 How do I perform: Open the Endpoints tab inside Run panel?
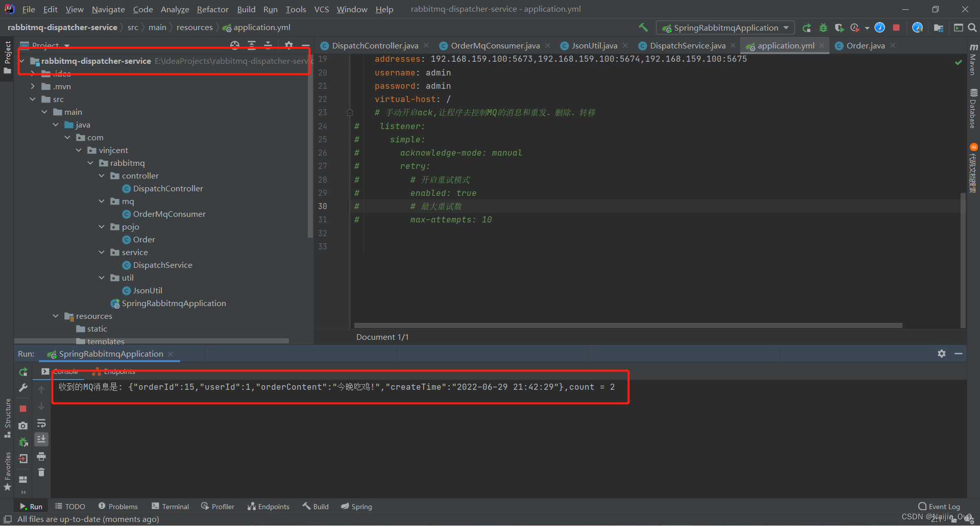click(x=114, y=371)
